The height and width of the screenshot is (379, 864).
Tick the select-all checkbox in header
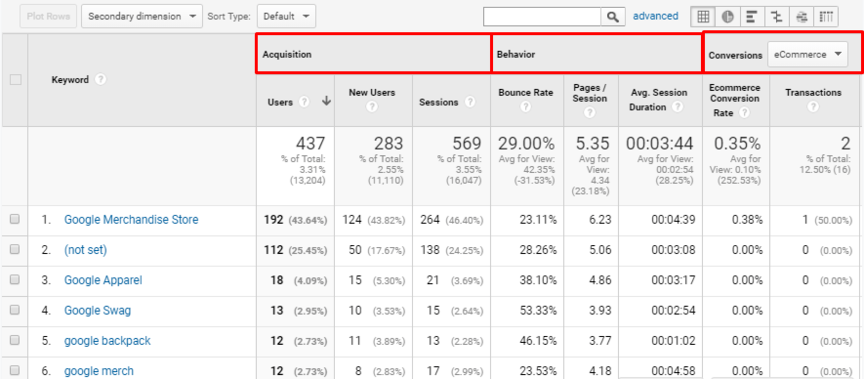pyautogui.click(x=15, y=80)
